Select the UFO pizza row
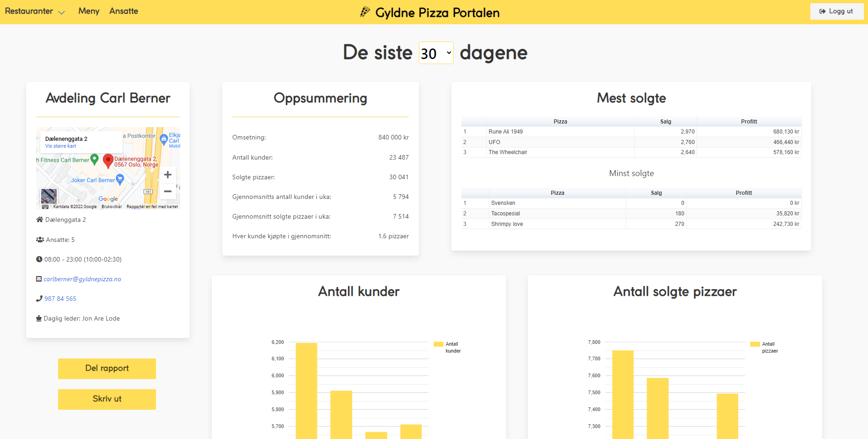 click(631, 142)
